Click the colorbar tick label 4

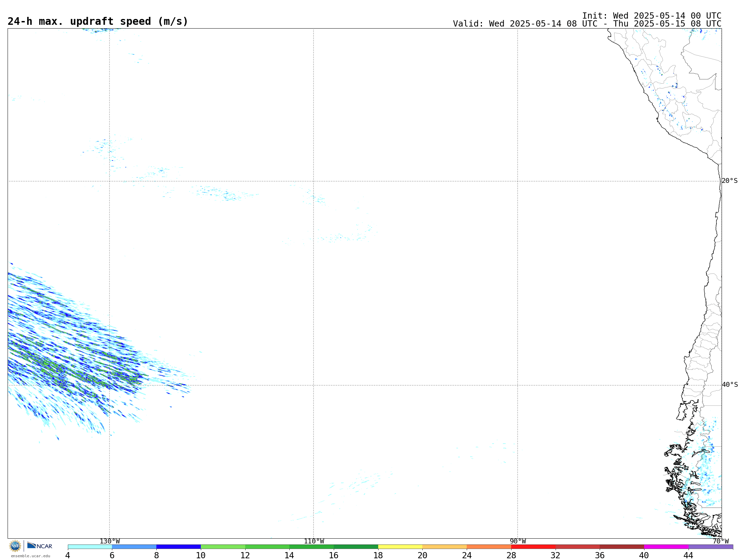(68, 555)
